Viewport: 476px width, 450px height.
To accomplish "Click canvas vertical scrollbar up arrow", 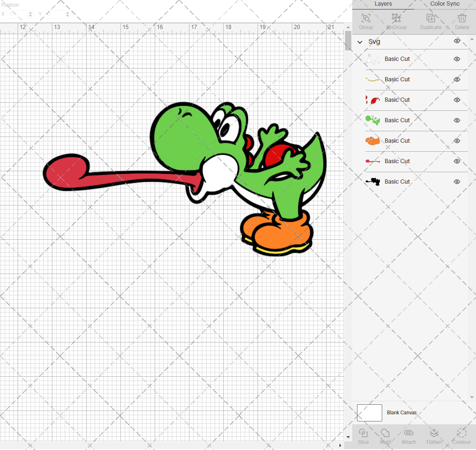I will coord(348,27).
